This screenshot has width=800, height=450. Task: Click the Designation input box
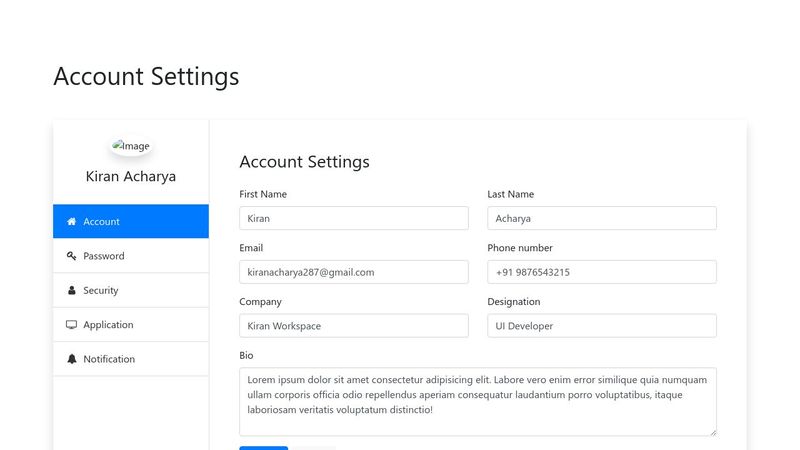point(602,326)
